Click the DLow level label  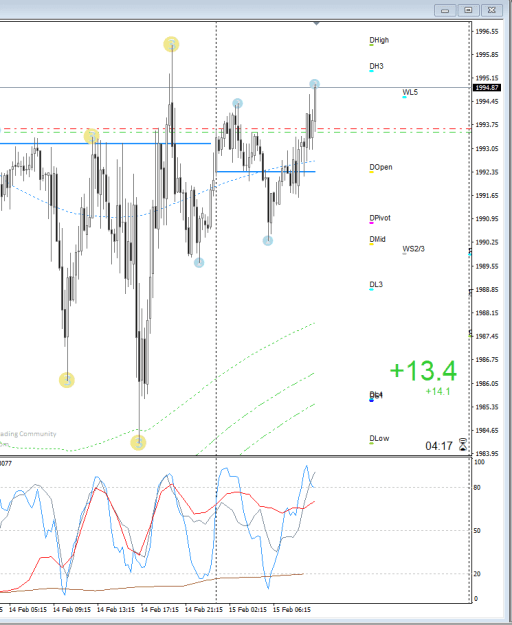(379, 438)
